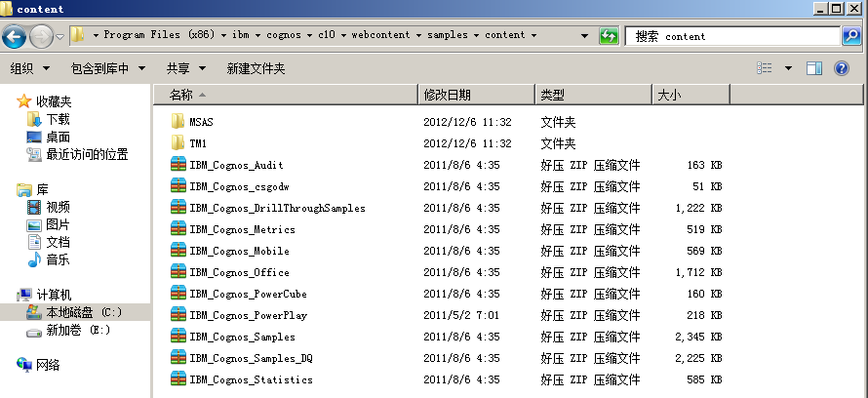
Task: Click the Back navigation arrow button
Action: click(15, 36)
